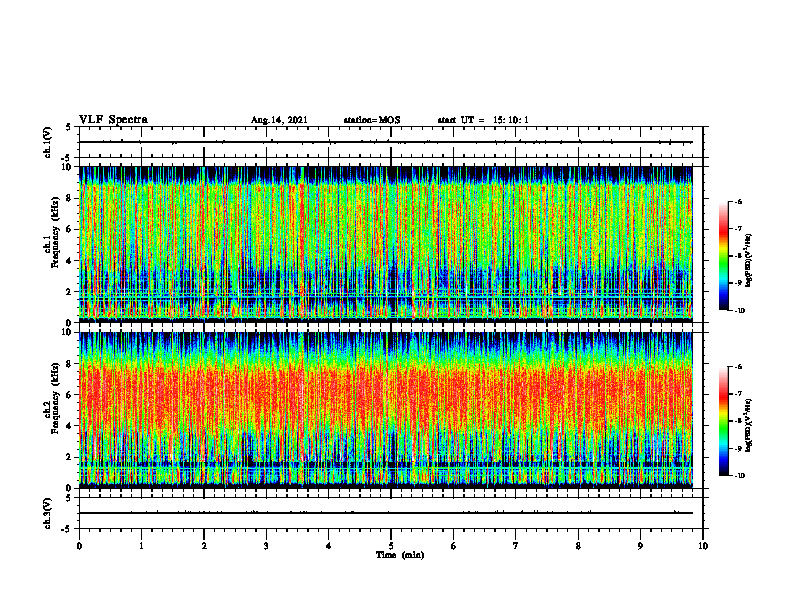The image size is (792, 612).
Task: Click the "ch.3(V)" waveform axis label
Action: (47, 514)
